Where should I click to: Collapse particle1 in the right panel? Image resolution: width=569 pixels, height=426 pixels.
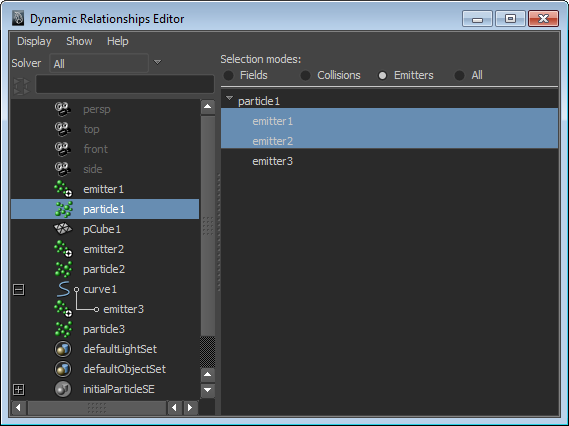[229, 98]
